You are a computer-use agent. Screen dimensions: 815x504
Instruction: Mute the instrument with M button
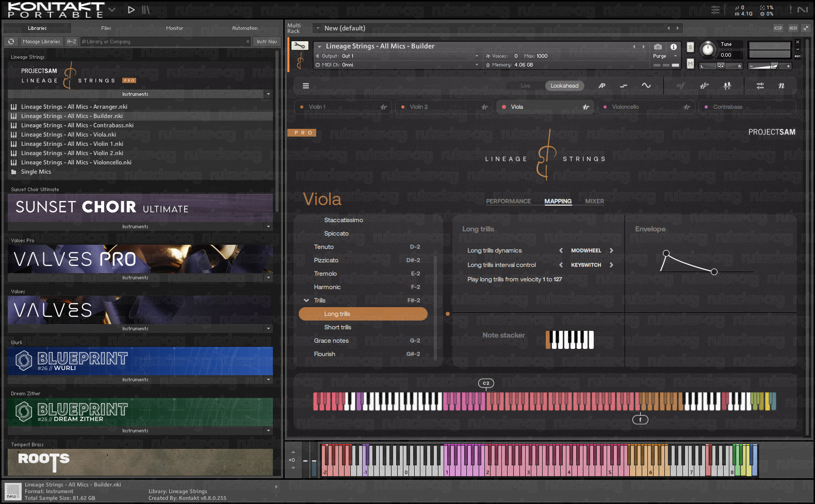tap(690, 63)
